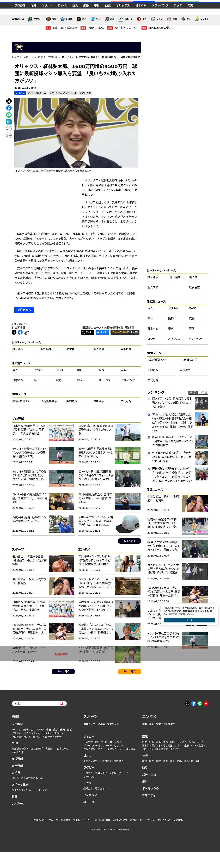Click the #プロ野球チーム tag
The width and height of the screenshot is (220, 868).
pyautogui.click(x=37, y=93)
